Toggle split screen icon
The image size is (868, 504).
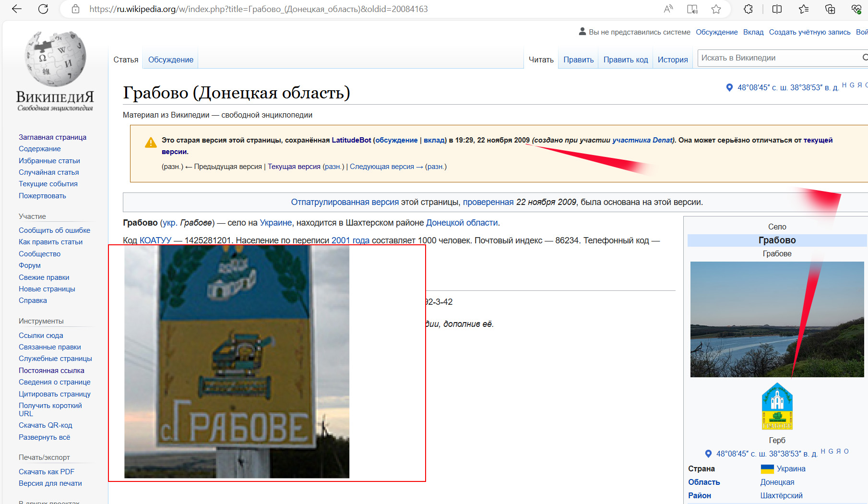777,9
